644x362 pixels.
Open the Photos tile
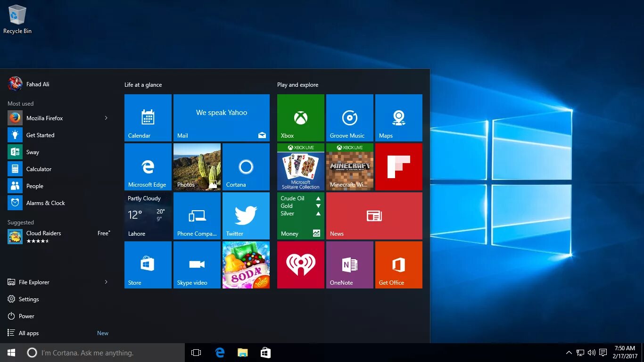tap(197, 167)
